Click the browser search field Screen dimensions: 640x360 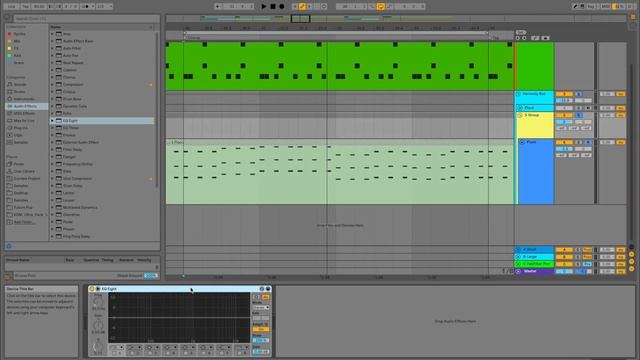point(87,18)
